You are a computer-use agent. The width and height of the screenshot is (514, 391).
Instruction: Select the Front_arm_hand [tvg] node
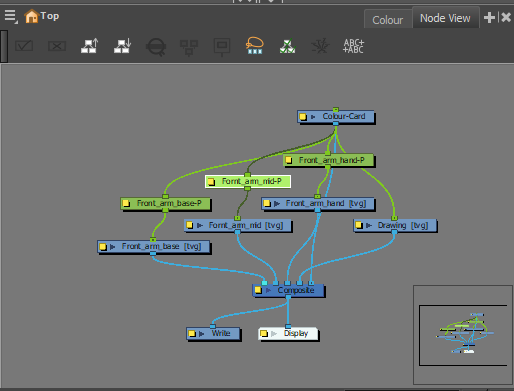pyautogui.click(x=318, y=204)
